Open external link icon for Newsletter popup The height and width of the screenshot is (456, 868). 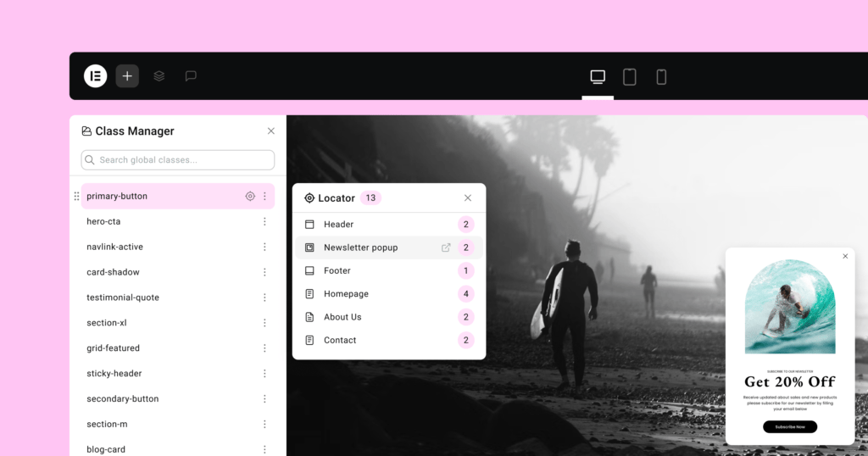pos(446,247)
